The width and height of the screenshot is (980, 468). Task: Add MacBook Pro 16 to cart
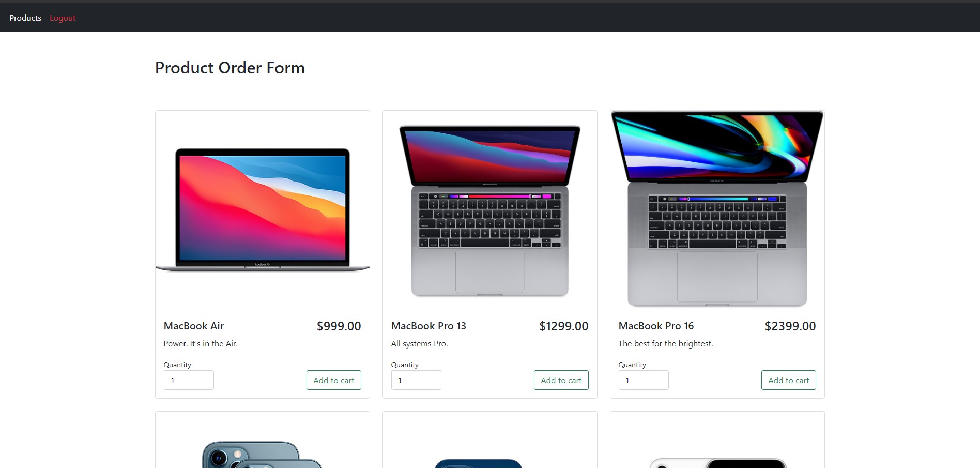788,380
